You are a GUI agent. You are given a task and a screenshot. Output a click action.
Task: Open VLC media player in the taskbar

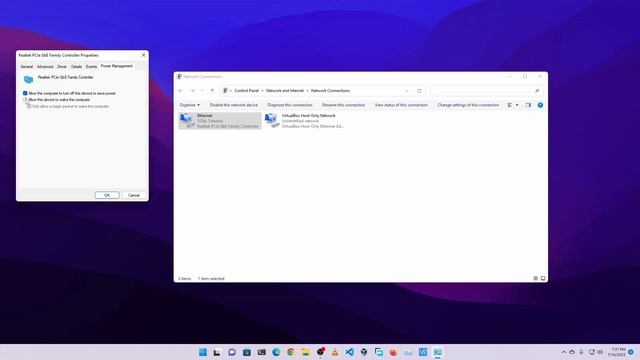click(x=335, y=352)
